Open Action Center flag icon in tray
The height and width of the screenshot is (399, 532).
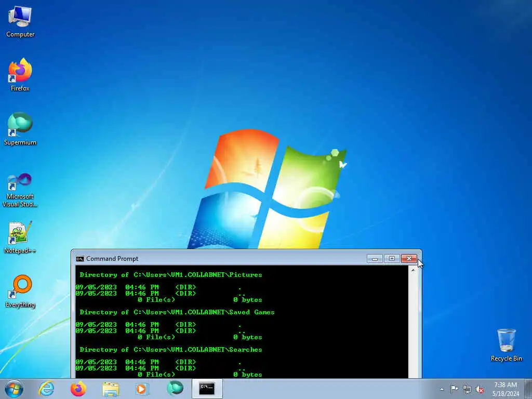pos(454,389)
